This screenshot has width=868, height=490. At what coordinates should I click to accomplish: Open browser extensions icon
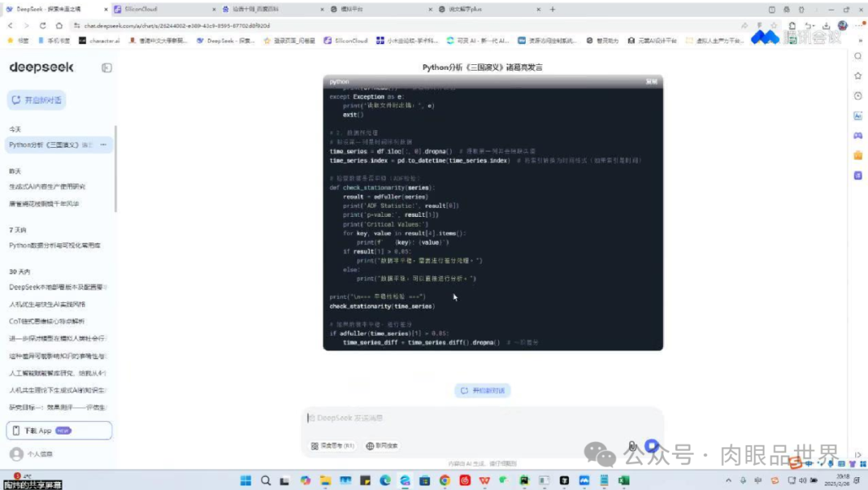[x=792, y=26]
